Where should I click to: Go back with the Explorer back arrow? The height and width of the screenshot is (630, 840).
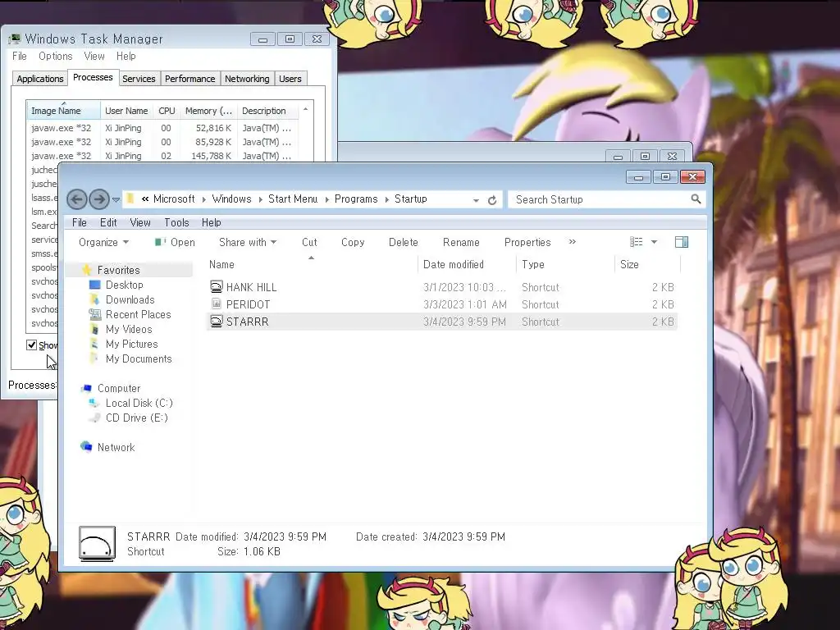coord(76,200)
